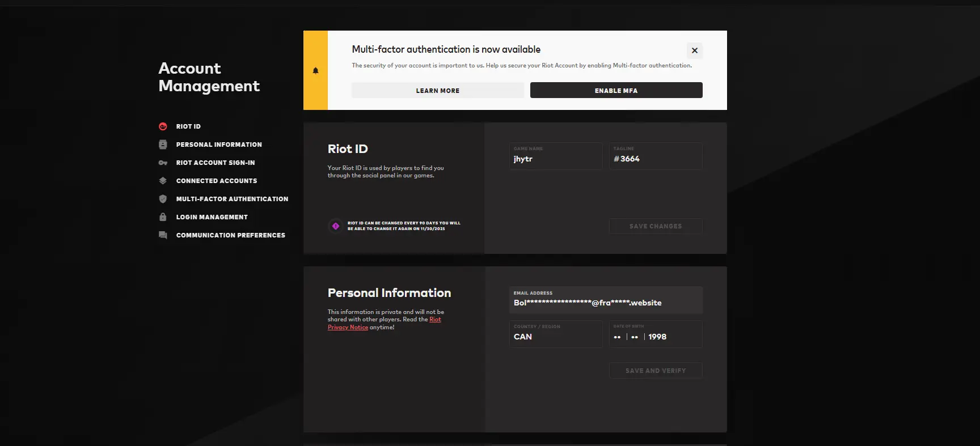
Task: Click the Learn More button
Action: pos(437,91)
